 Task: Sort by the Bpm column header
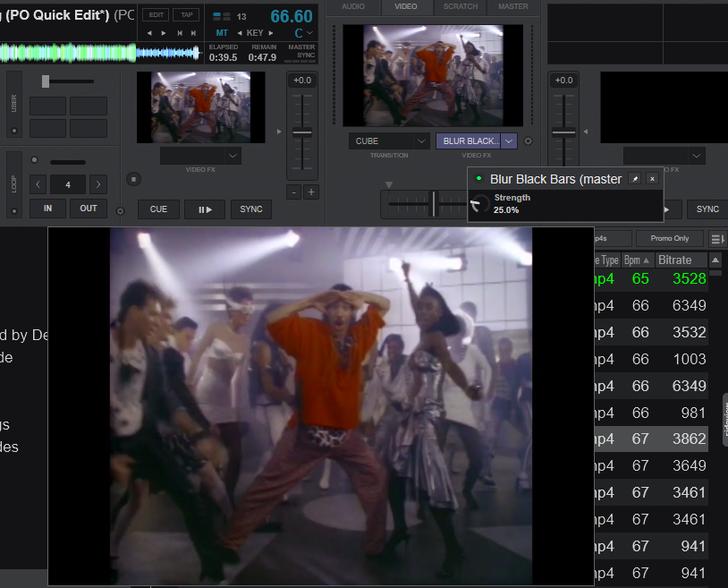pyautogui.click(x=637, y=260)
